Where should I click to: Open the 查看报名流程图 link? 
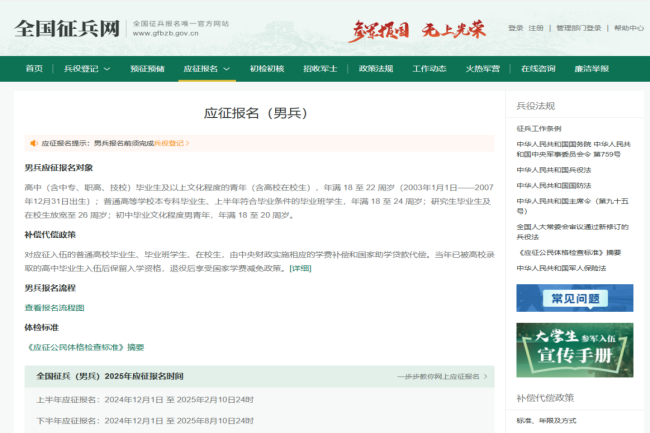click(54, 307)
